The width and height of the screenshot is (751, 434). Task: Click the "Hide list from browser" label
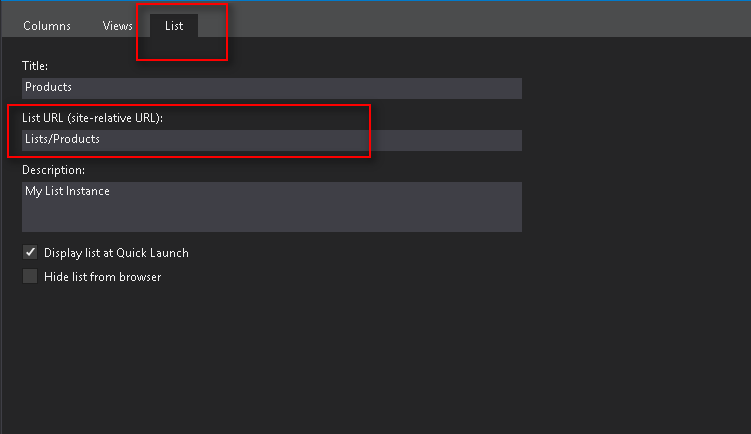102,277
